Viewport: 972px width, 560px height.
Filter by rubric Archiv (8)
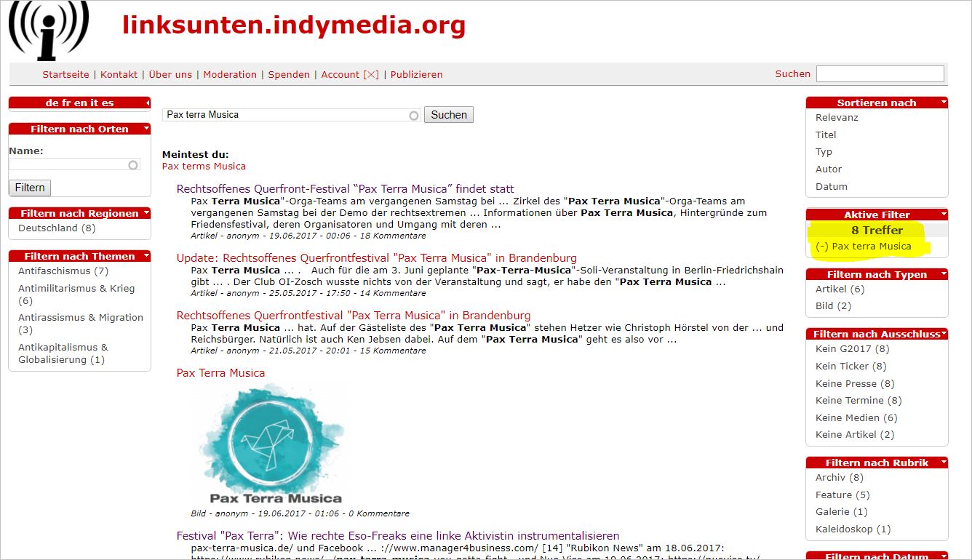(x=840, y=477)
